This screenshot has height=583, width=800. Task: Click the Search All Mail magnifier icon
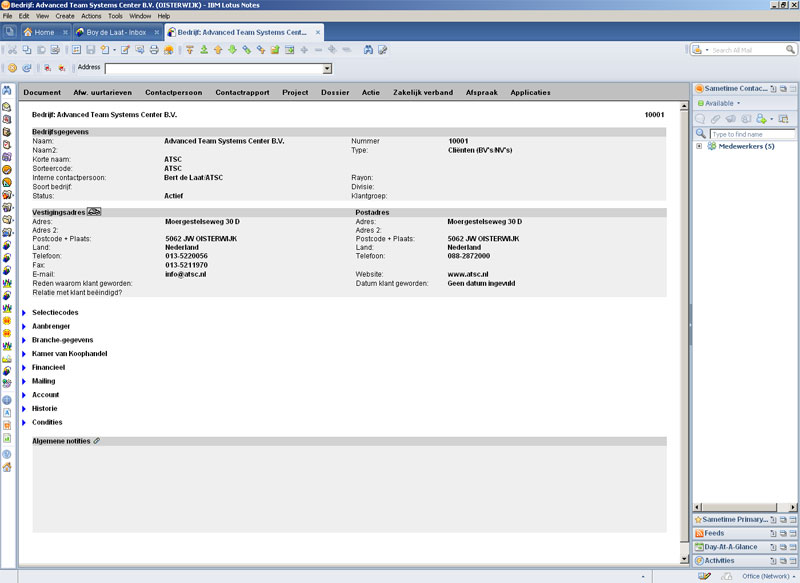point(790,49)
